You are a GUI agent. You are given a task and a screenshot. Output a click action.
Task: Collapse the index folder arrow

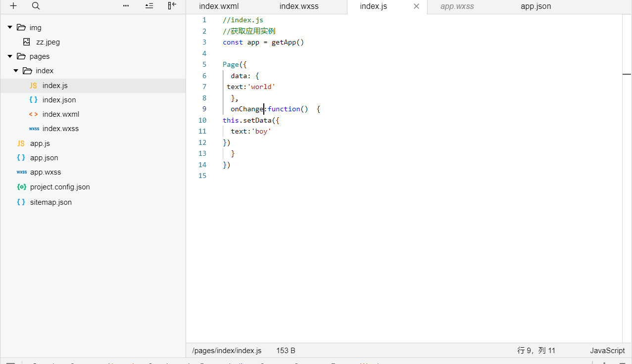coord(16,71)
